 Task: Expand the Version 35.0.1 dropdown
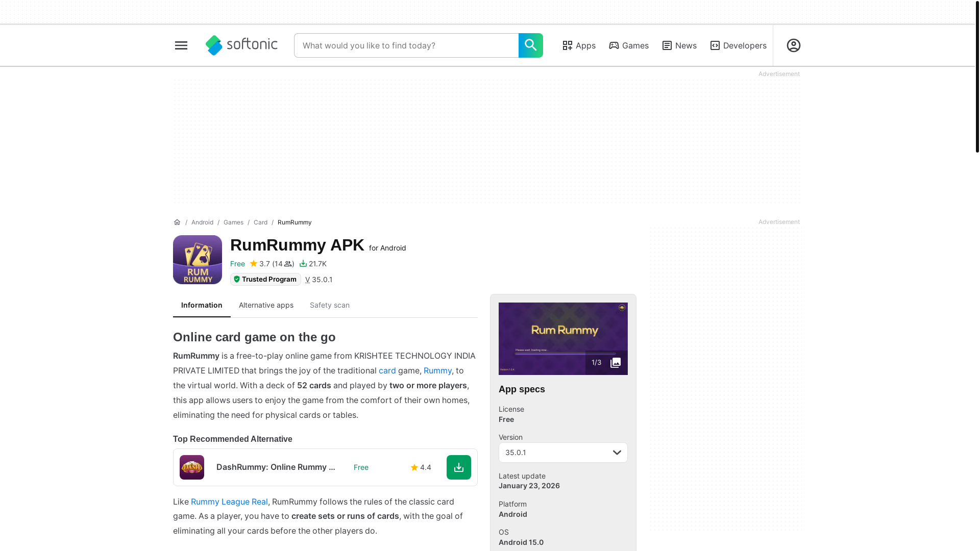[563, 453]
